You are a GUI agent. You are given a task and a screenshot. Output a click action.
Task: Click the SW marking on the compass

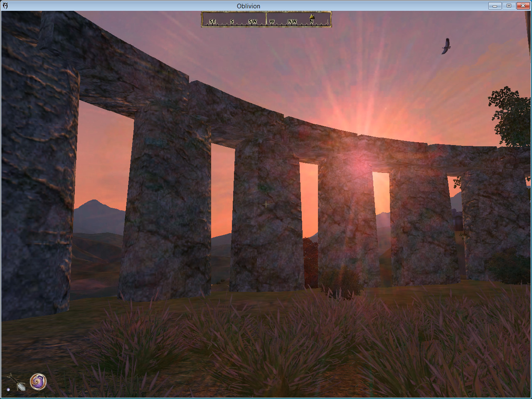[252, 21]
